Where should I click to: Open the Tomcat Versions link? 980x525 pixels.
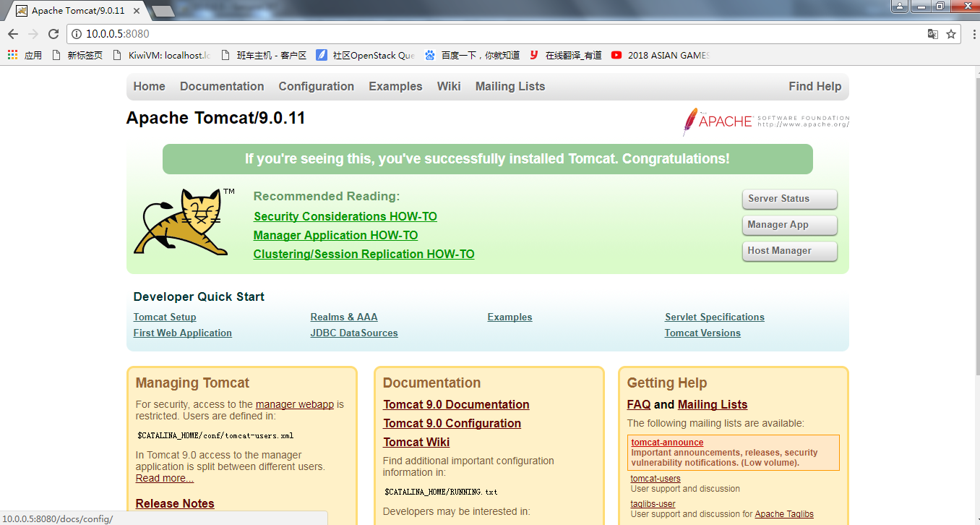click(702, 333)
